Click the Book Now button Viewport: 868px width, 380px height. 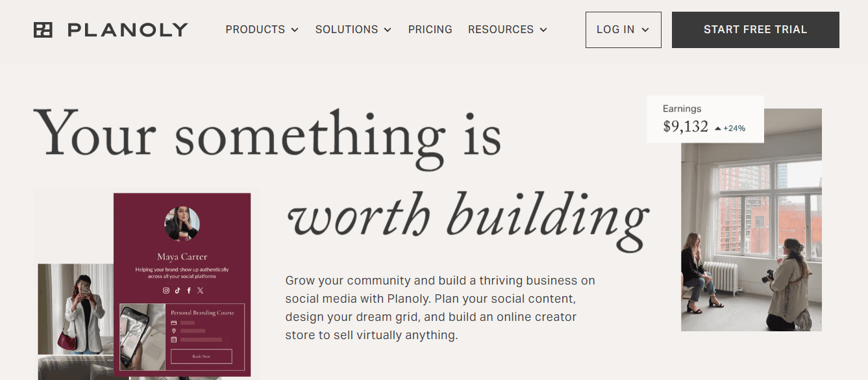(201, 356)
